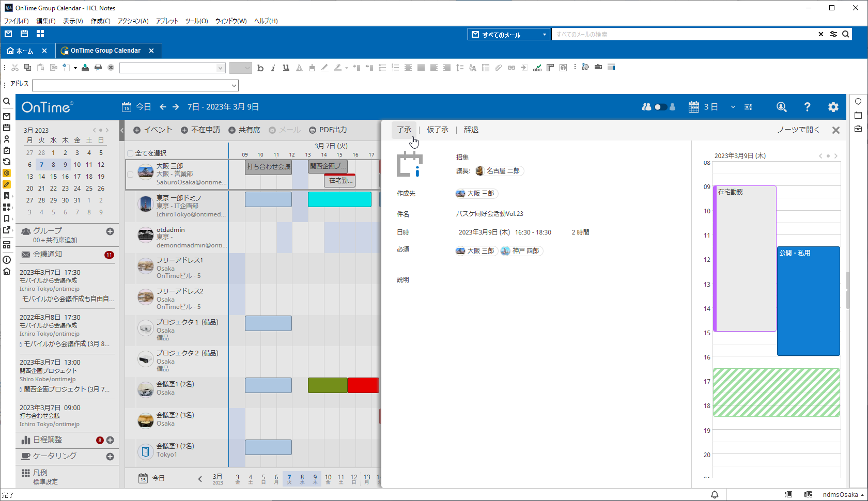868x501 pixels.
Task: Click the ノーツで開く link
Action: (798, 130)
